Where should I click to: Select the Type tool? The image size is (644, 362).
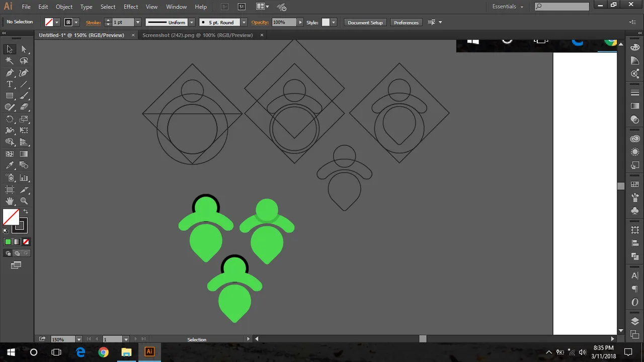(10, 84)
